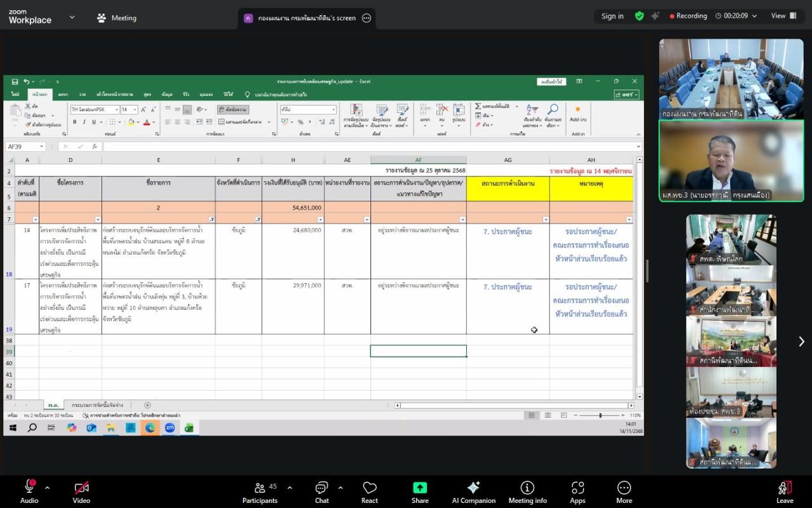This screenshot has width=812, height=508.
Task: Add a new sheet with the plus icon
Action: point(147,405)
